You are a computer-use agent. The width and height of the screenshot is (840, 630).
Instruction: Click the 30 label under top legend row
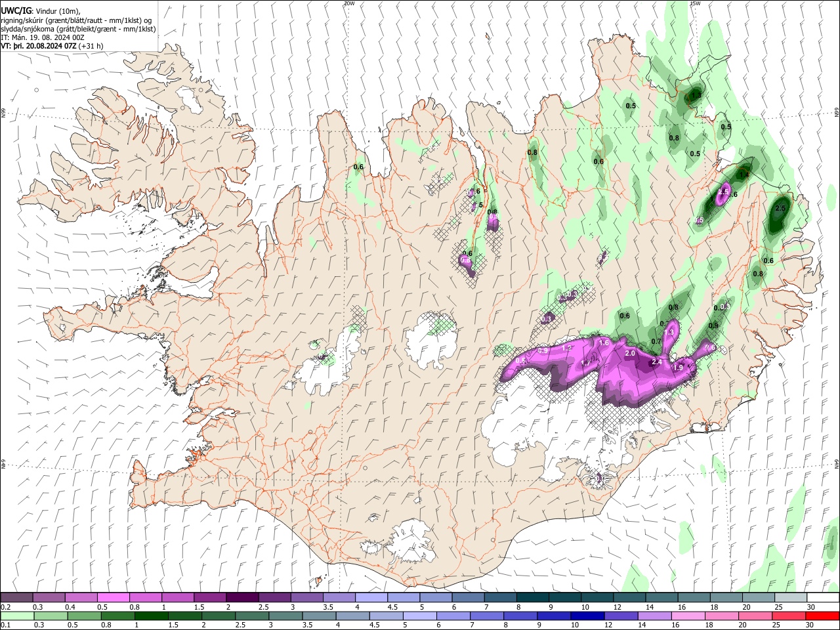[810, 607]
